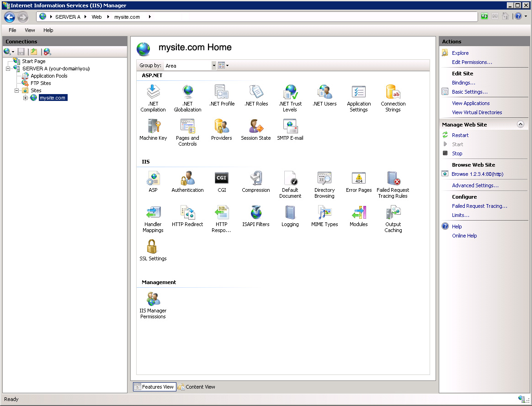532x406 pixels.
Task: Click the Back navigation arrow
Action: [x=10, y=17]
